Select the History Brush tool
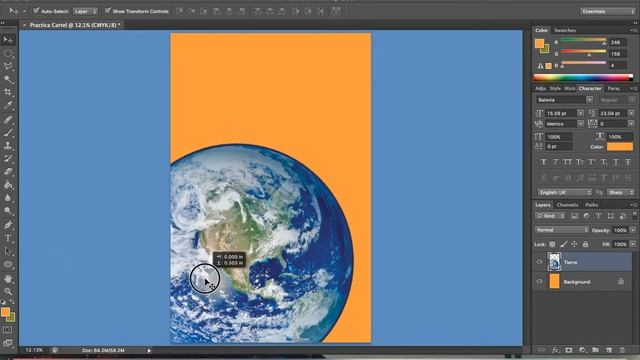 [8, 158]
